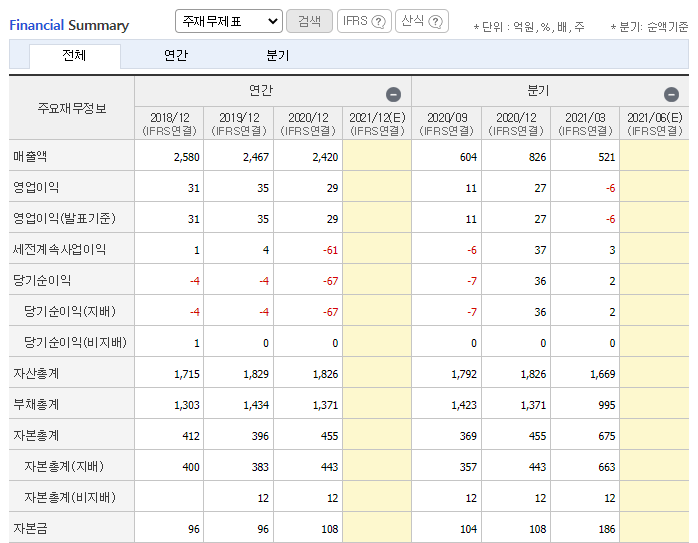The height and width of the screenshot is (543, 698).
Task: Select the 영업이익 row label
Action: (36, 187)
